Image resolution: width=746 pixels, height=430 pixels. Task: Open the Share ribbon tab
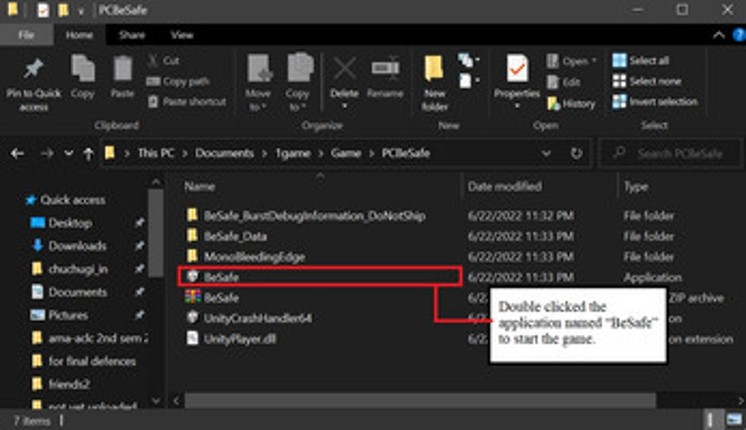(132, 35)
